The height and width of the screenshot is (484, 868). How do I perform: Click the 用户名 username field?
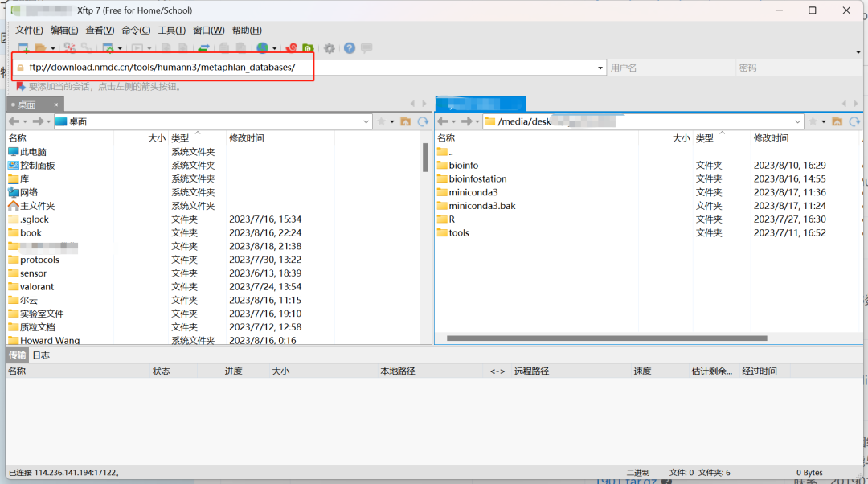(670, 68)
